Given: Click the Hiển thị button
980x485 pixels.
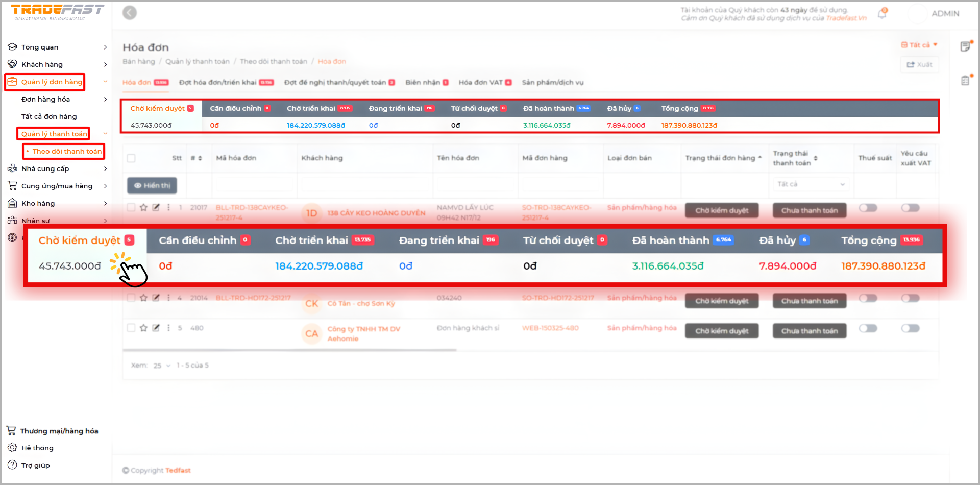Looking at the screenshot, I should pyautogui.click(x=152, y=186).
